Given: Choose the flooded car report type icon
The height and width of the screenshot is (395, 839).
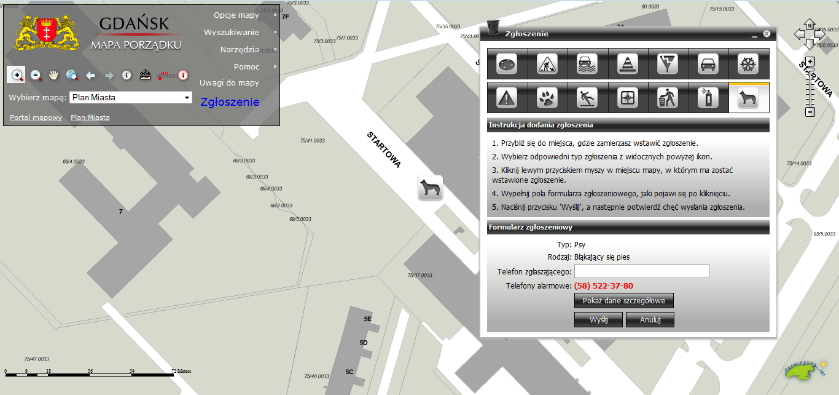Looking at the screenshot, I should click(588, 64).
